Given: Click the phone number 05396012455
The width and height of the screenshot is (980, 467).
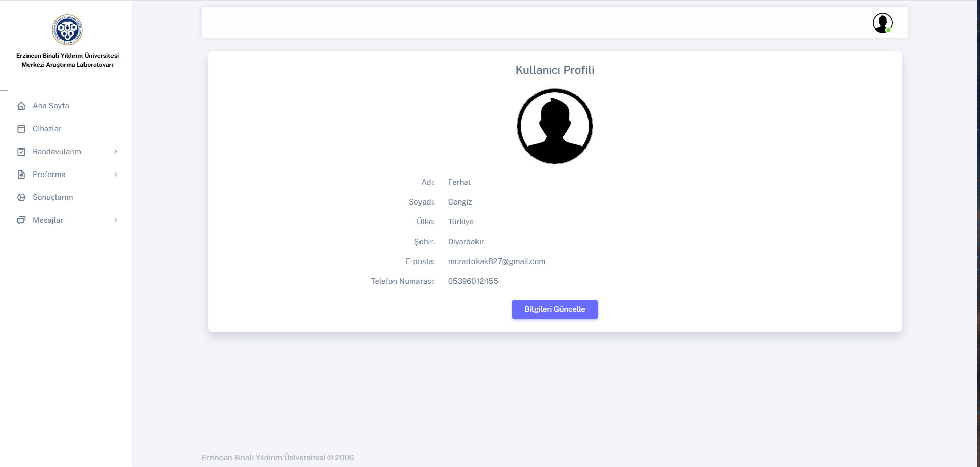Looking at the screenshot, I should pyautogui.click(x=473, y=281).
